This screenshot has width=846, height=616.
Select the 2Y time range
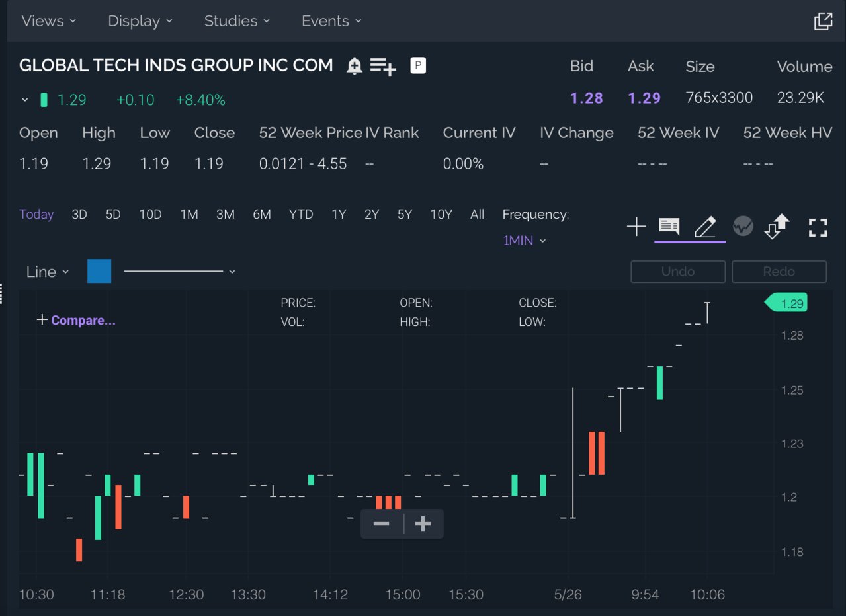372,214
